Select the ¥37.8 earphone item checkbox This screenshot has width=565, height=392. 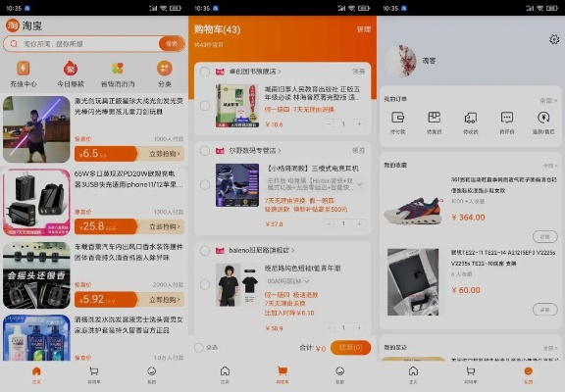pos(205,185)
